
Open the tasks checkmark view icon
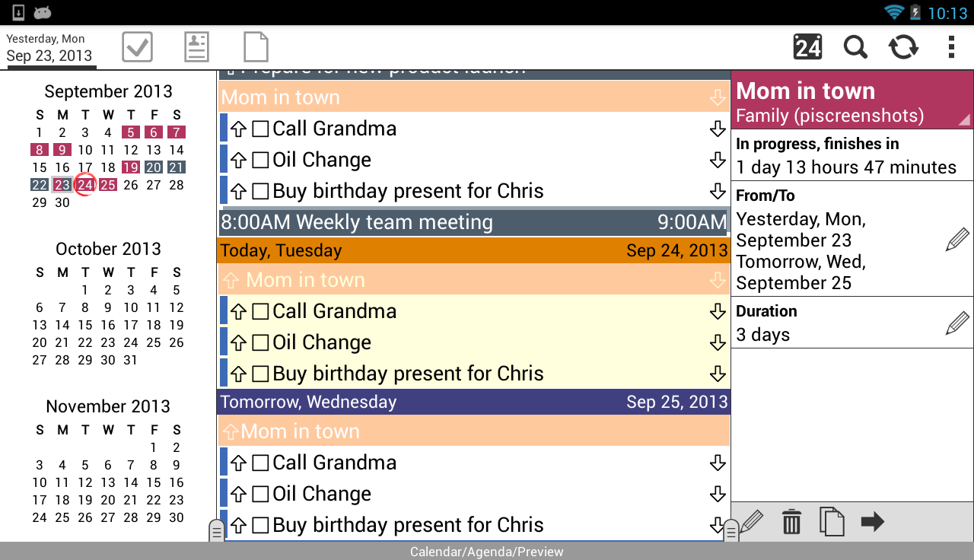click(x=138, y=47)
